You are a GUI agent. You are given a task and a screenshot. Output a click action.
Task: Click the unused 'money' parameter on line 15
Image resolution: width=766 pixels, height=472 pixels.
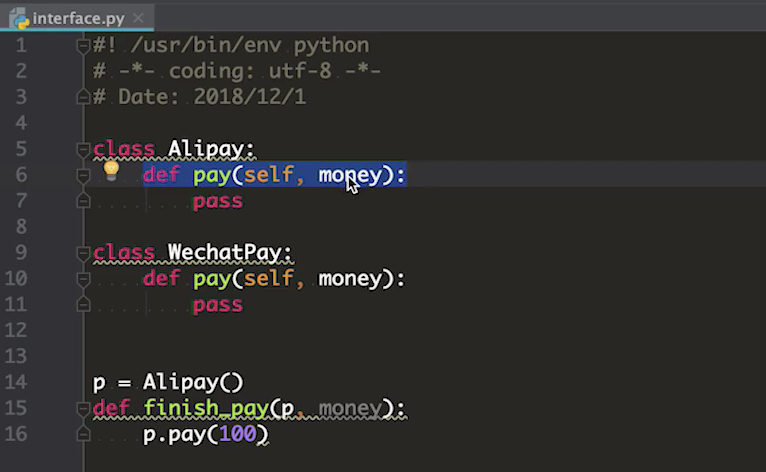pos(350,409)
